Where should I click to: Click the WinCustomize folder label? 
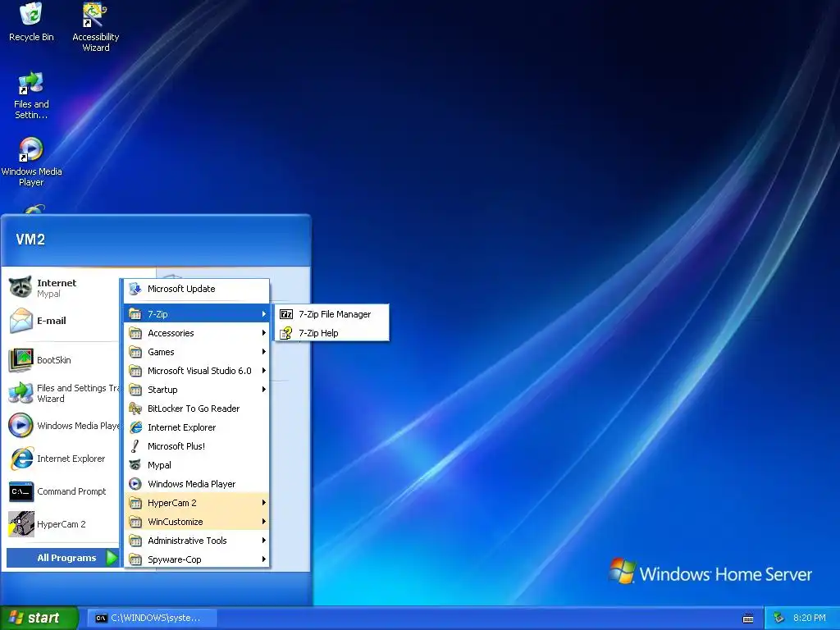click(x=176, y=522)
